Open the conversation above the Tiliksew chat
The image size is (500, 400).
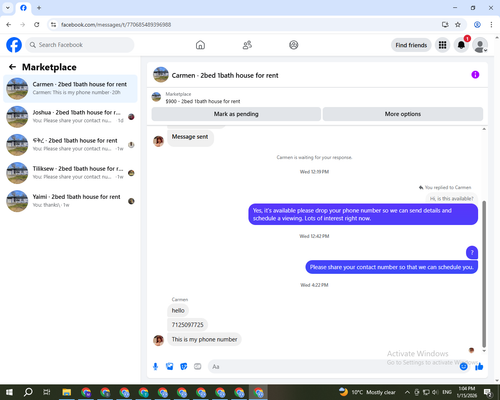click(x=70, y=145)
